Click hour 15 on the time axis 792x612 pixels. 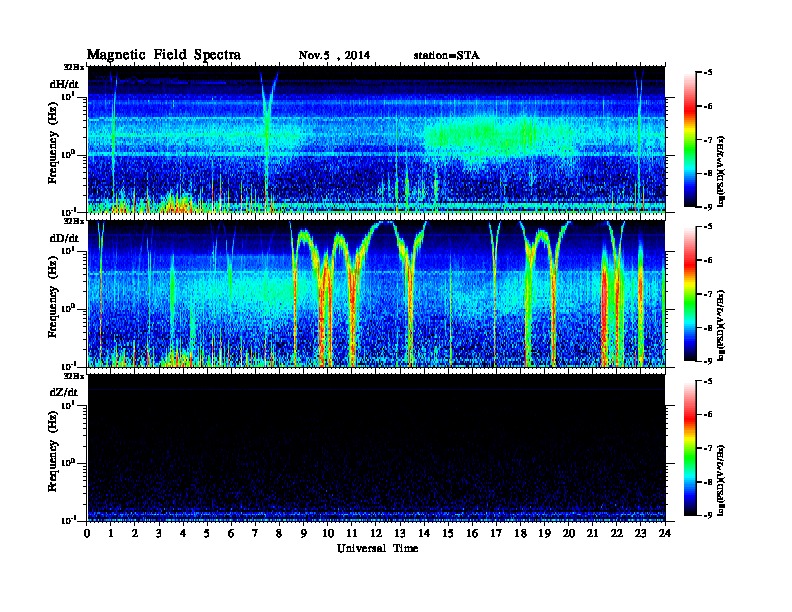pyautogui.click(x=448, y=533)
